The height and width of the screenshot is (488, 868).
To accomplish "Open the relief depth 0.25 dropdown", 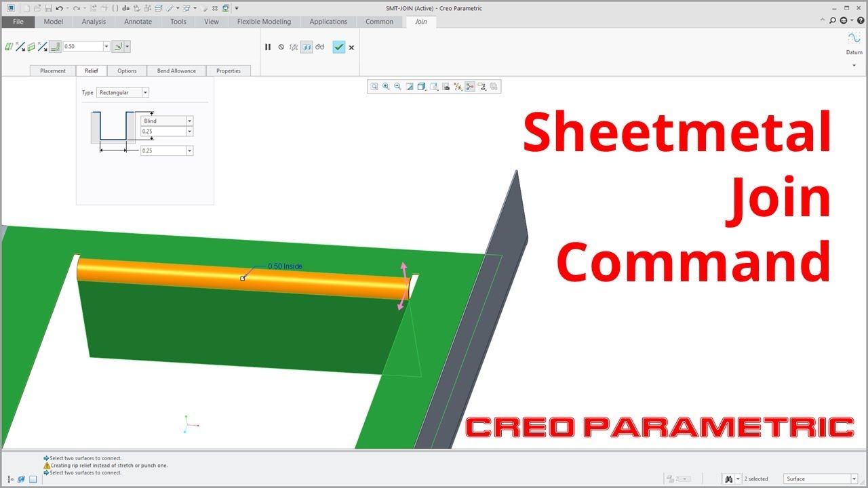I will [x=189, y=131].
